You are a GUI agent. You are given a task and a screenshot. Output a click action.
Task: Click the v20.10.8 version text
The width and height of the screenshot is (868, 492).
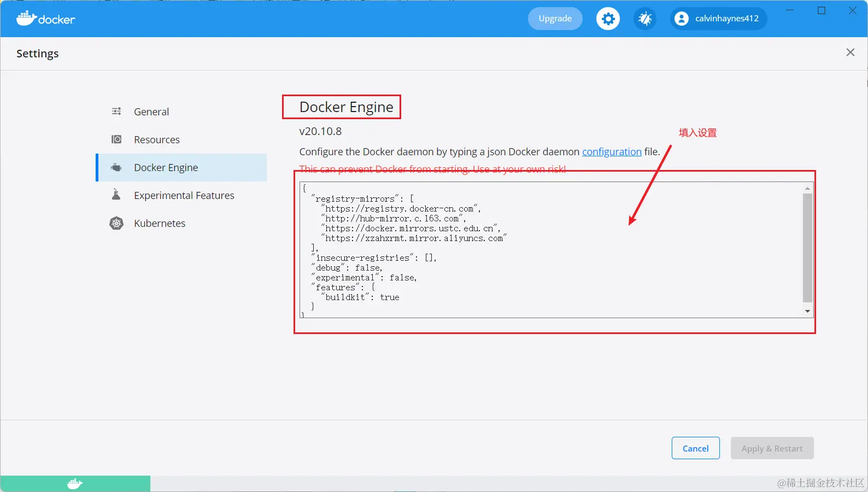[x=320, y=131]
